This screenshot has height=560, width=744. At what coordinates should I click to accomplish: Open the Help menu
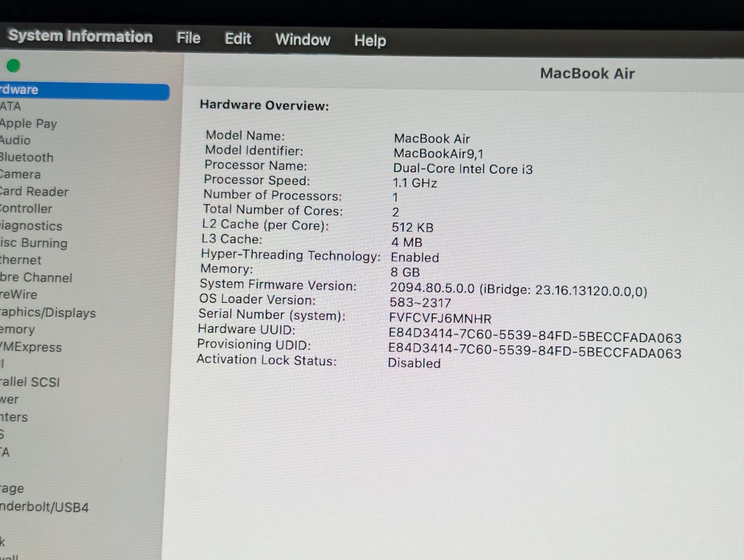pos(370,40)
